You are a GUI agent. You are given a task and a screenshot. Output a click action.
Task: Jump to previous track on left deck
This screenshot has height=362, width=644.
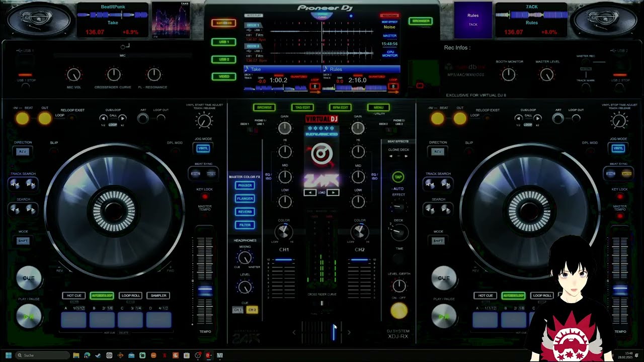(15, 184)
